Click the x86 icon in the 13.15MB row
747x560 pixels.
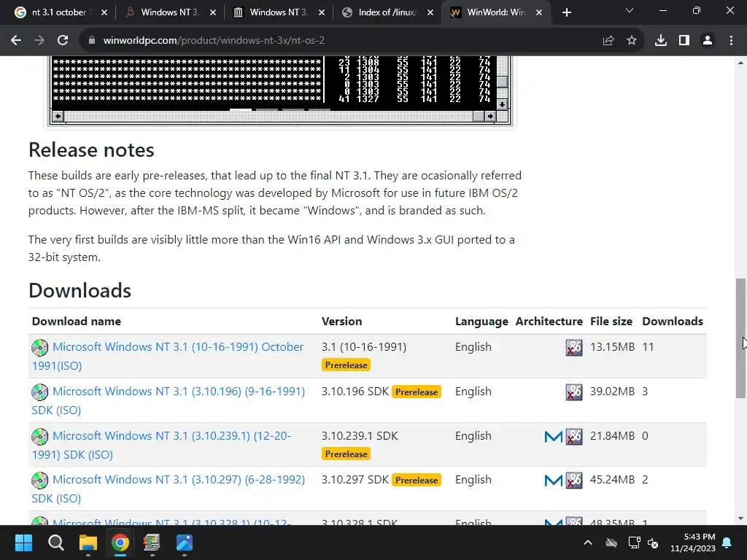(573, 348)
